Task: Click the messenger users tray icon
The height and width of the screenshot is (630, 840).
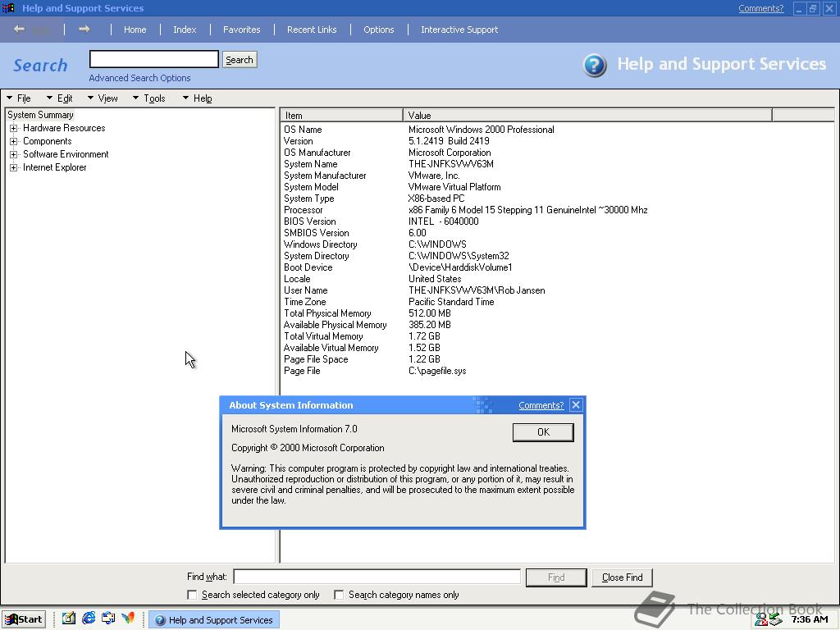Action: click(x=760, y=619)
